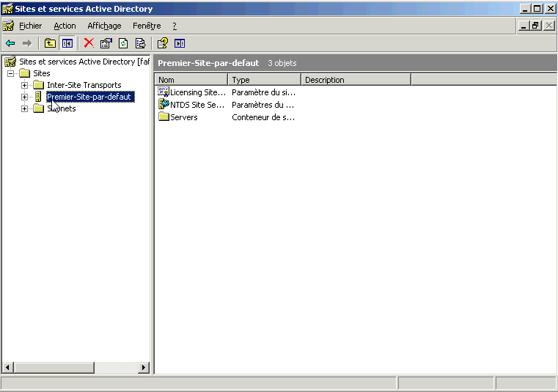Toggle the console tree pane icon
Image resolution: width=558 pixels, height=392 pixels.
[x=67, y=43]
